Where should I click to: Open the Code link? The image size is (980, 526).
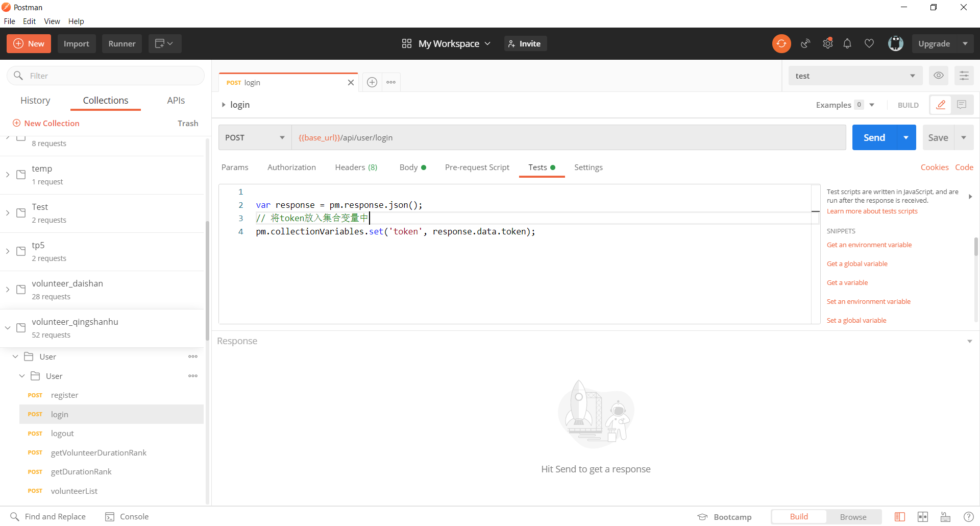(x=964, y=168)
